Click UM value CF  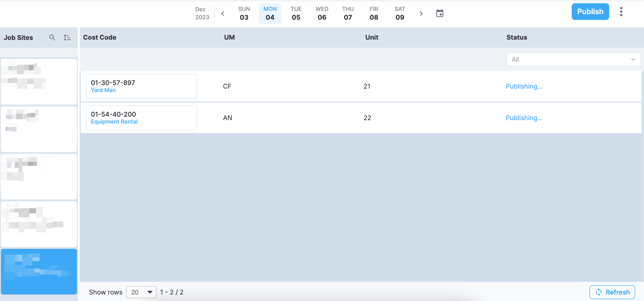coord(227,86)
